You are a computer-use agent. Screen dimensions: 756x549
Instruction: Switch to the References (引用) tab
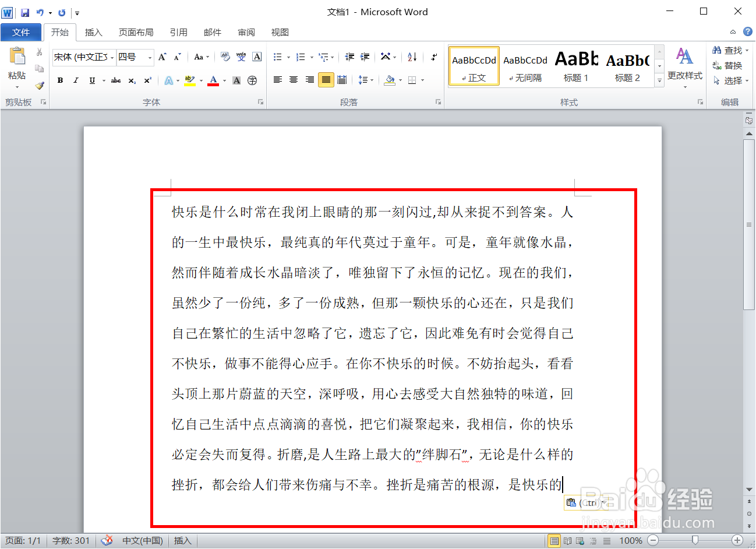(x=179, y=32)
